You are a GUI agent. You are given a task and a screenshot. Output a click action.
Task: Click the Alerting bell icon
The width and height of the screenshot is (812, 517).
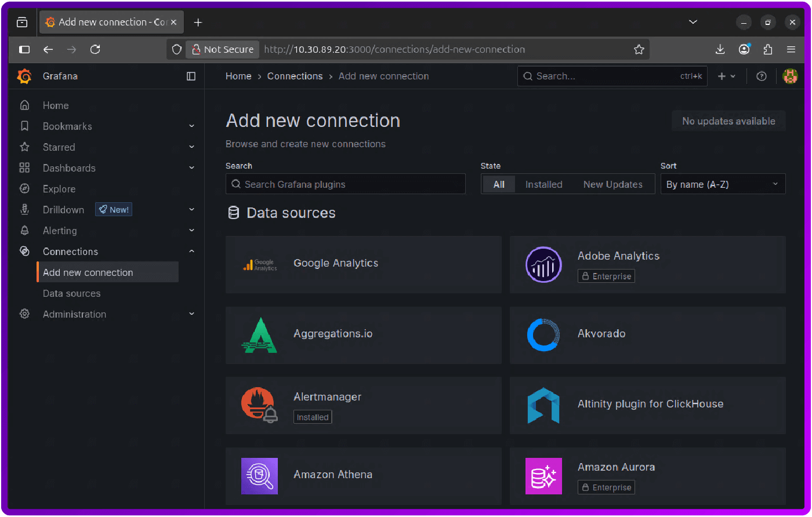pyautogui.click(x=24, y=230)
